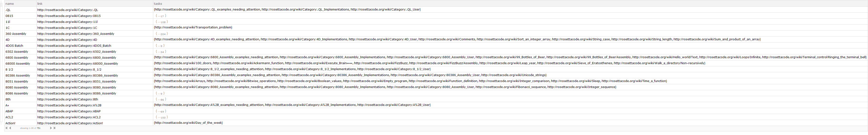Expand 86 collapsed tasks for 8th

pyautogui.click(x=161, y=99)
